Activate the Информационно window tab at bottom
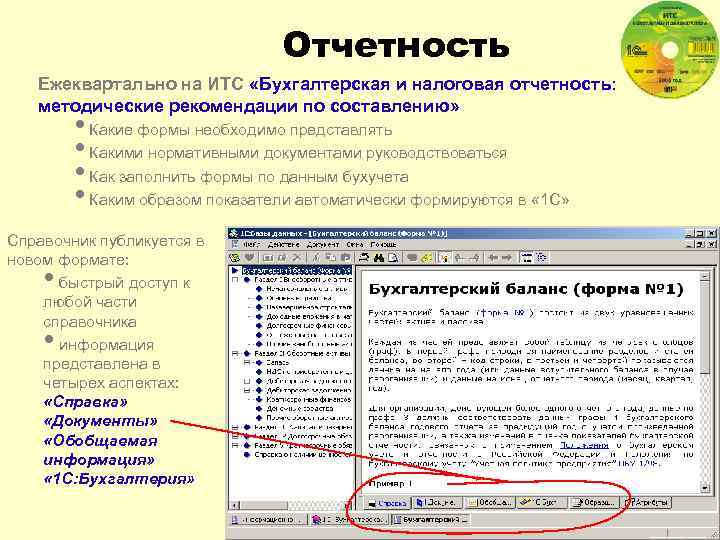This screenshot has height=540, width=720. coord(268,520)
